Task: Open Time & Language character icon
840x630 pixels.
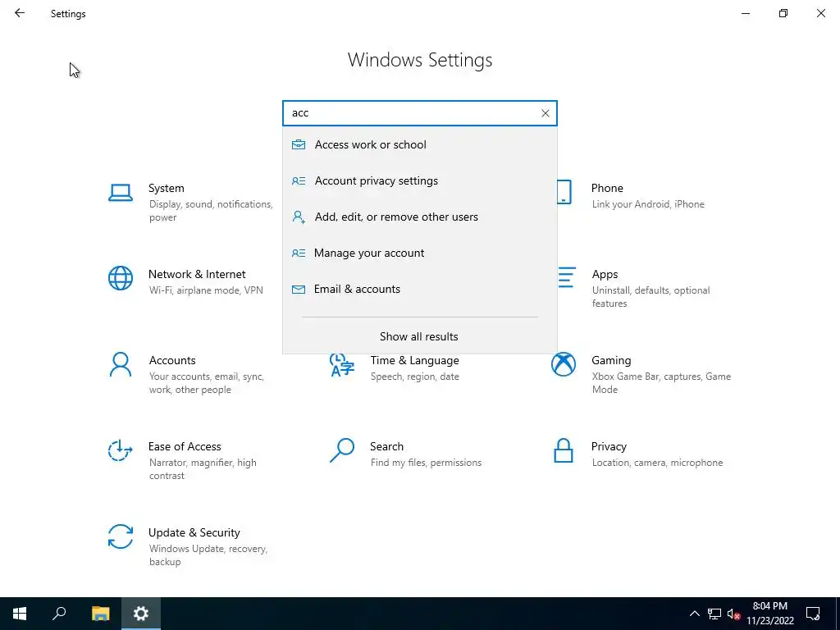Action: (x=342, y=365)
